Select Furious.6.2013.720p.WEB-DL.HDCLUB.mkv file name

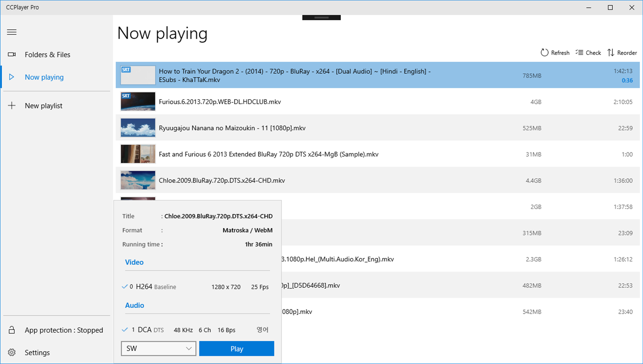click(x=220, y=102)
